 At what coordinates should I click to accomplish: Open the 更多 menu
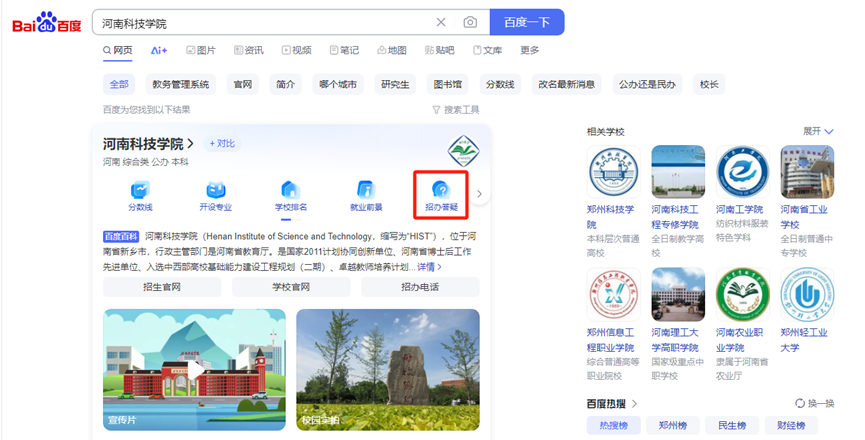530,50
